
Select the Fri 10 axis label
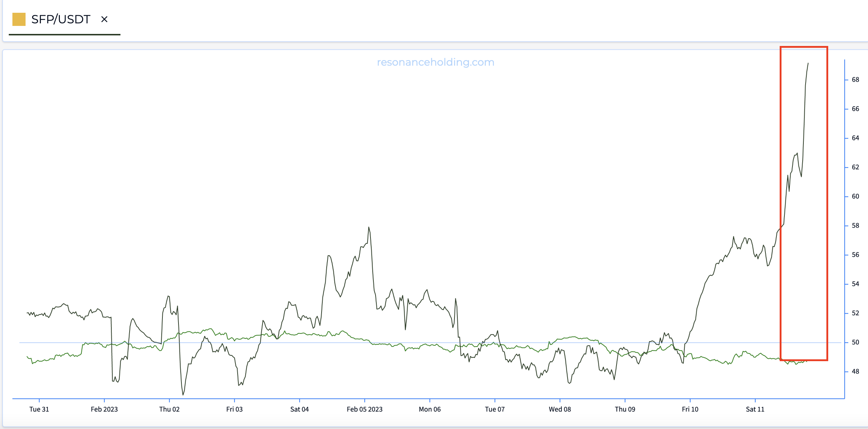click(690, 409)
